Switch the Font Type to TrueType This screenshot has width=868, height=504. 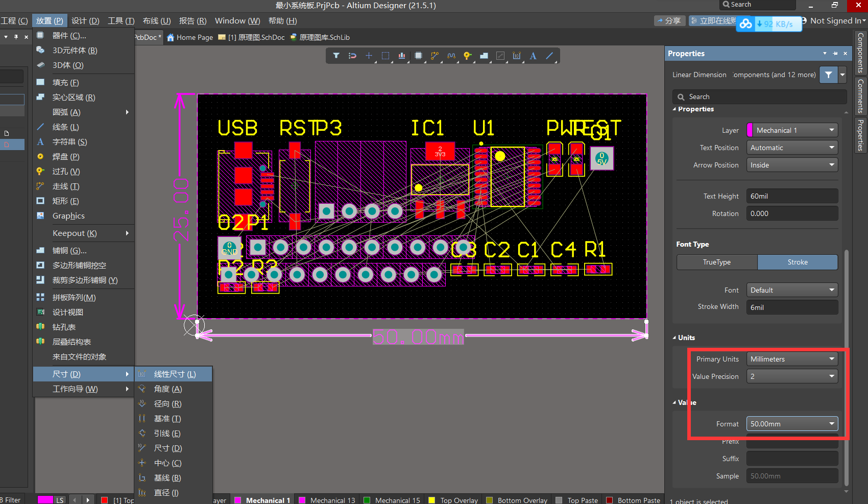coord(716,262)
